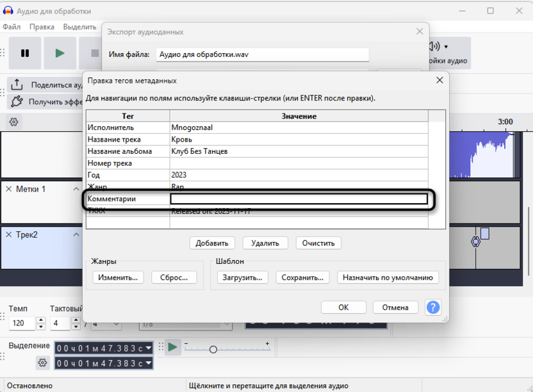
Task: Adjust the playback speed slider
Action: tap(212, 350)
